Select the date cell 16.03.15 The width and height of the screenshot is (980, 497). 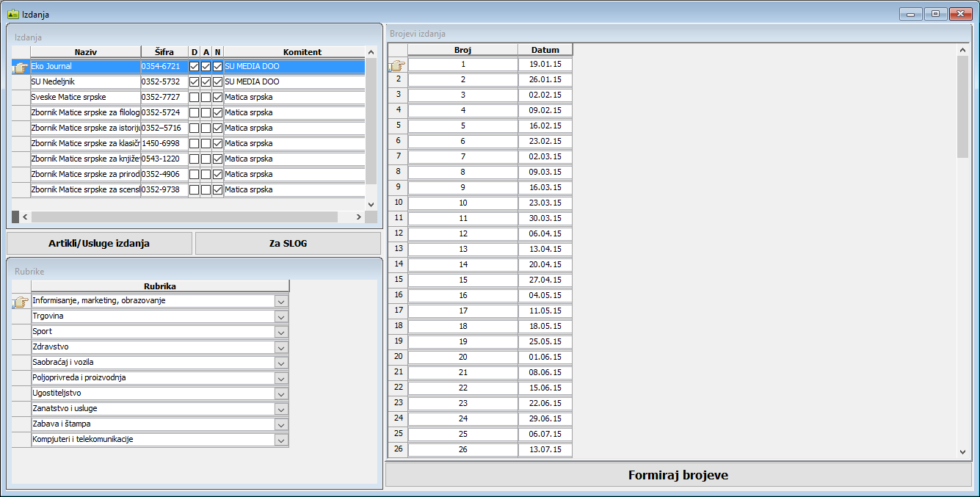coord(545,187)
